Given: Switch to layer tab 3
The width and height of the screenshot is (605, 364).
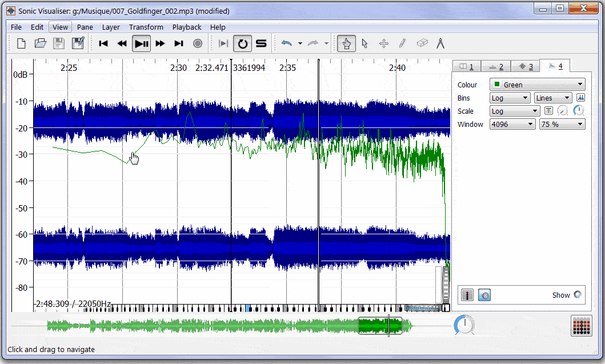Looking at the screenshot, I should tap(526, 66).
